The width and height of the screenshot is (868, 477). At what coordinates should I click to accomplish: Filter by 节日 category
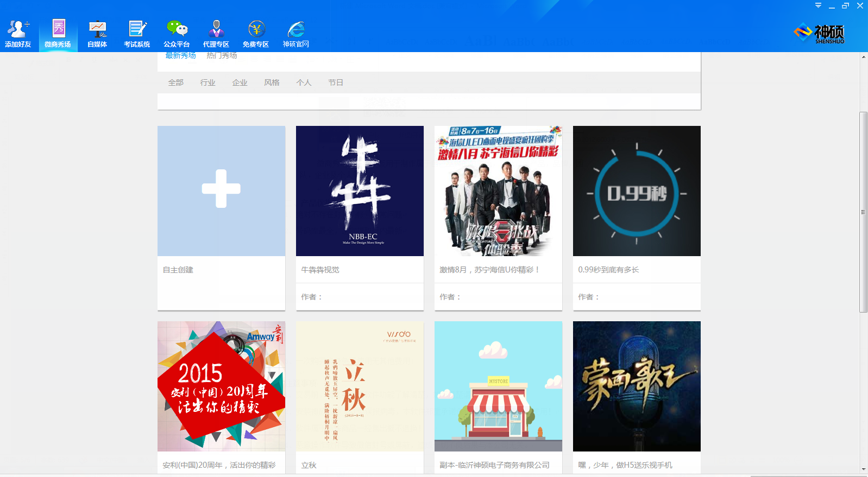[x=336, y=82]
